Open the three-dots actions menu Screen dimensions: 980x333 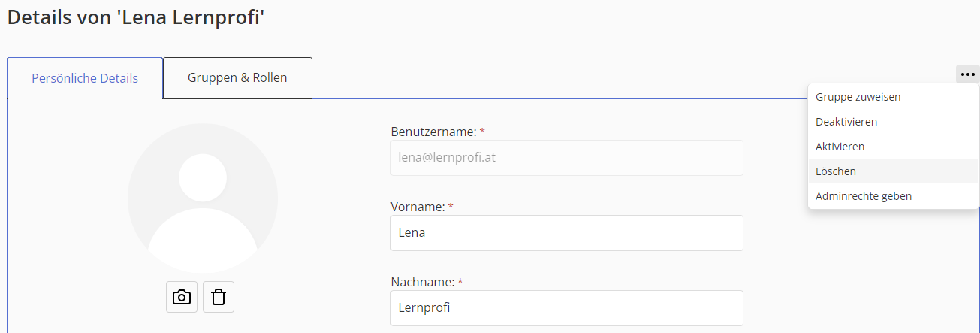coord(967,74)
